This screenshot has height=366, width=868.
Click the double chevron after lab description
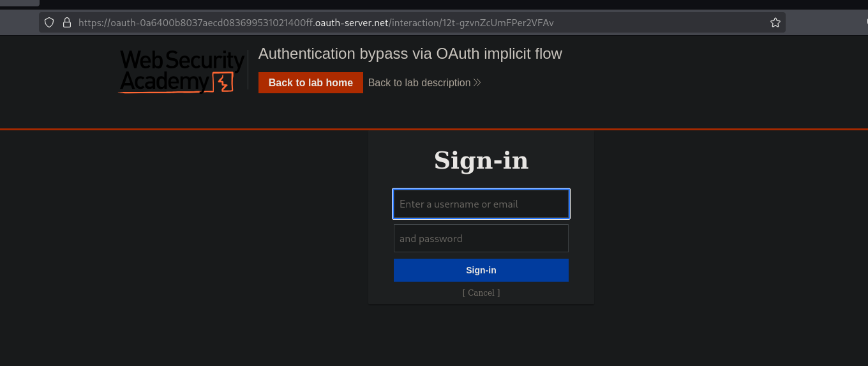click(x=477, y=82)
